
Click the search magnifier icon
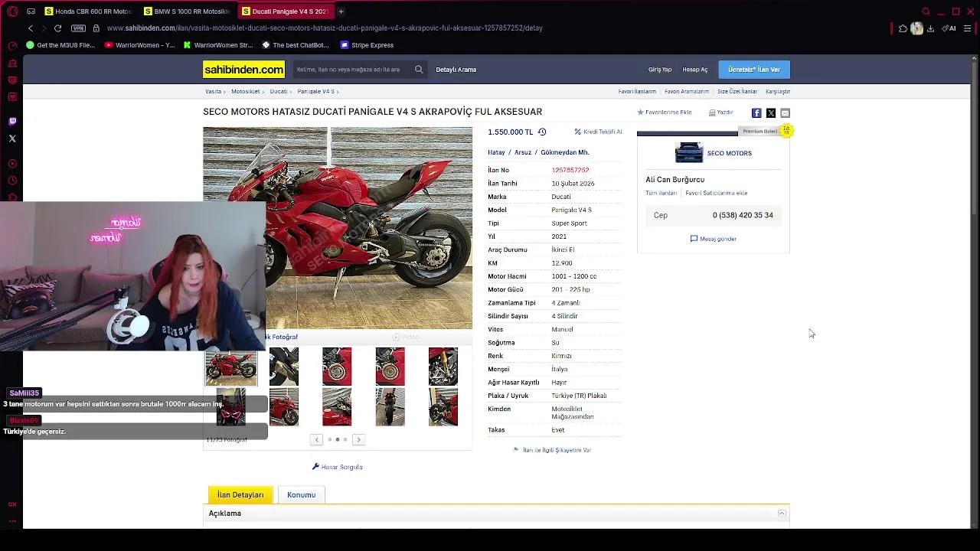[x=419, y=70]
